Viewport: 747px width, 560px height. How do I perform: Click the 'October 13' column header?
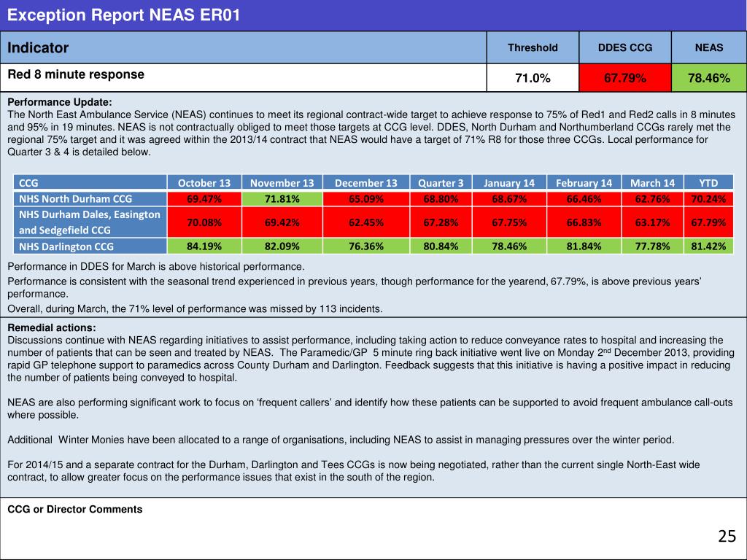[204, 183]
